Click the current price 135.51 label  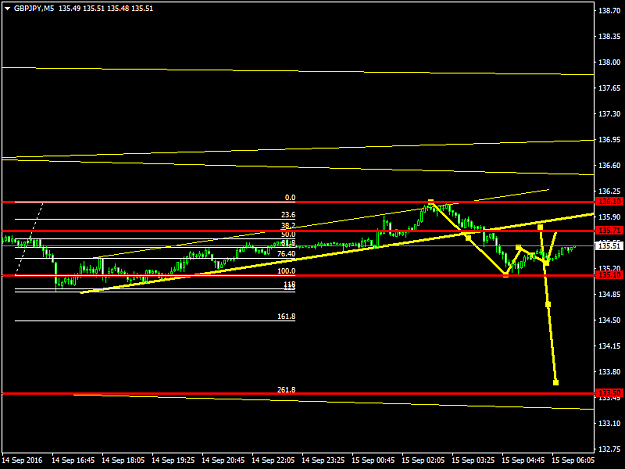(610, 245)
